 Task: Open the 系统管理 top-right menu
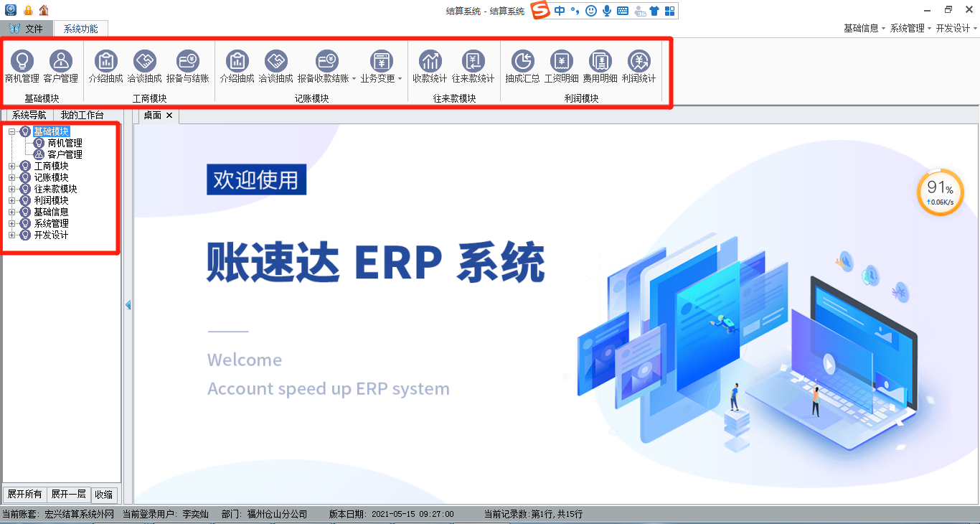pos(910,28)
